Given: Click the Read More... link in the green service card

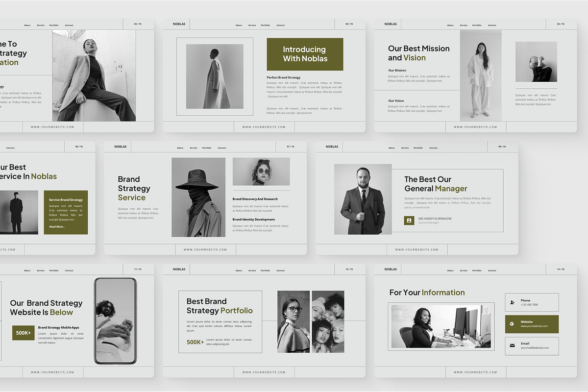Looking at the screenshot, I should coord(57,226).
